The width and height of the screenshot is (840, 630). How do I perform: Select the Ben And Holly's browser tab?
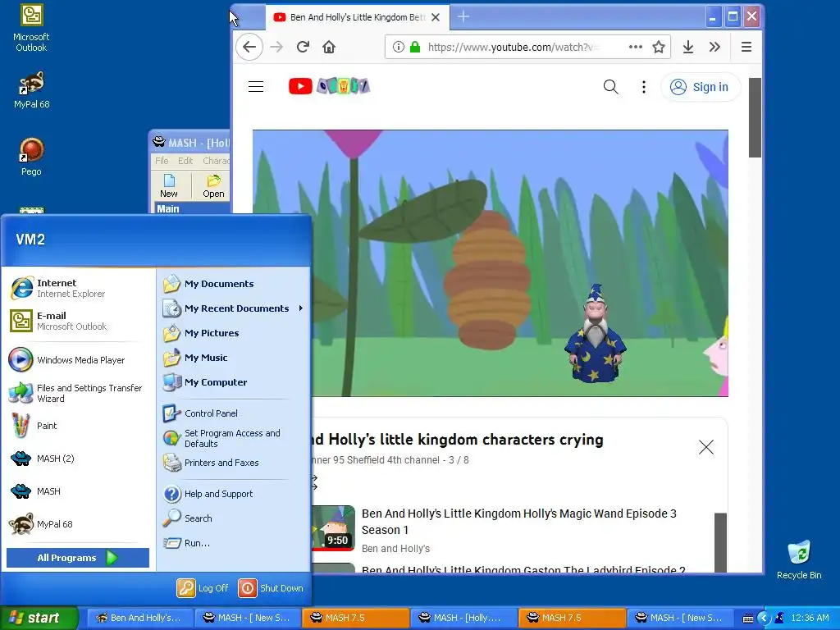click(357, 17)
